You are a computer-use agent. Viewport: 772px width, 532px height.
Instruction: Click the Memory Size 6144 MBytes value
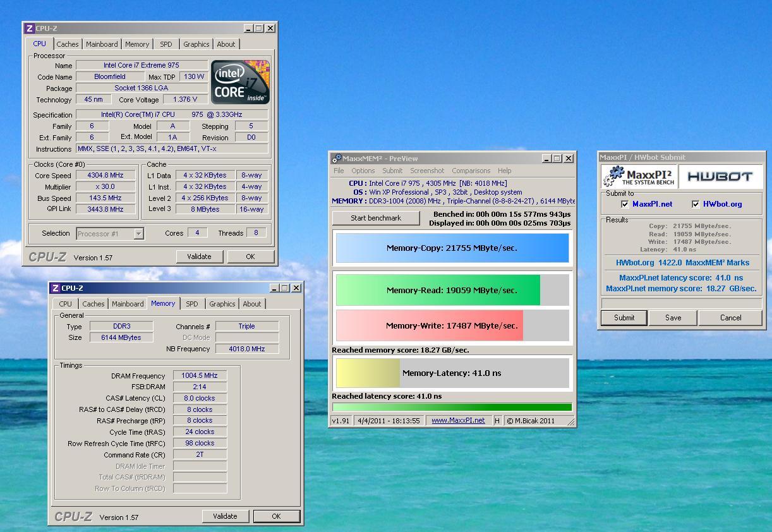tap(121, 337)
